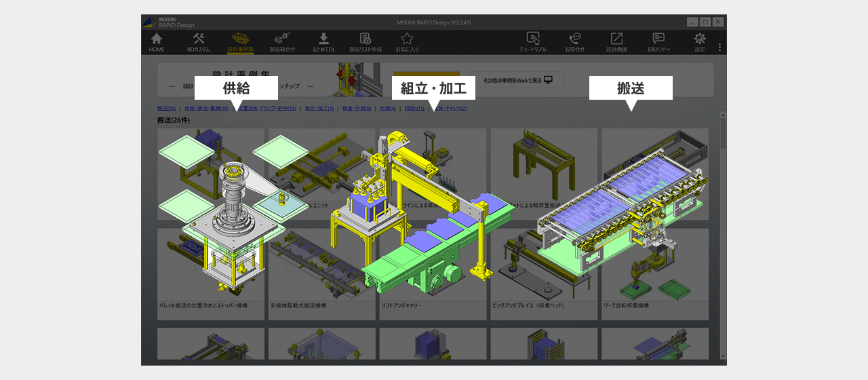Image resolution: width=868 pixels, height=380 pixels.
Task: Open RDカスタム tools icon
Action: pyautogui.click(x=199, y=42)
